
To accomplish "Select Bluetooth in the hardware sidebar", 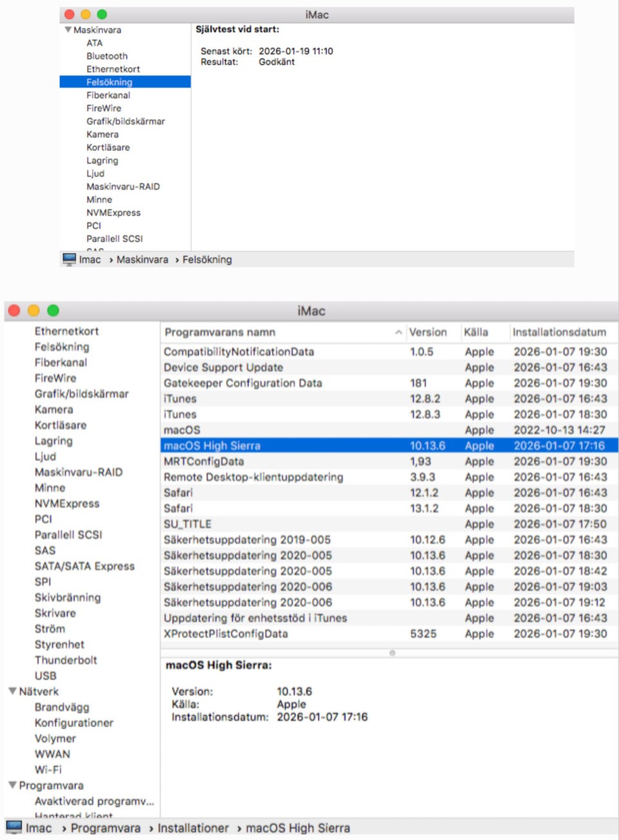I will (x=107, y=56).
